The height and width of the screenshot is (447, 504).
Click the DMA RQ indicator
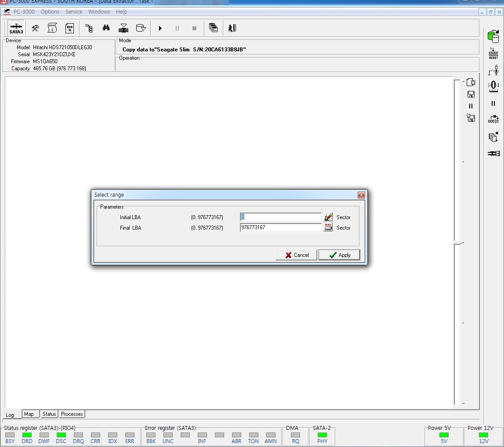coord(295,435)
